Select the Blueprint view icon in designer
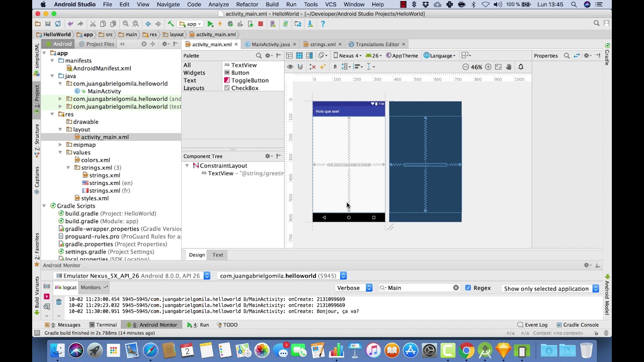 click(299, 55)
